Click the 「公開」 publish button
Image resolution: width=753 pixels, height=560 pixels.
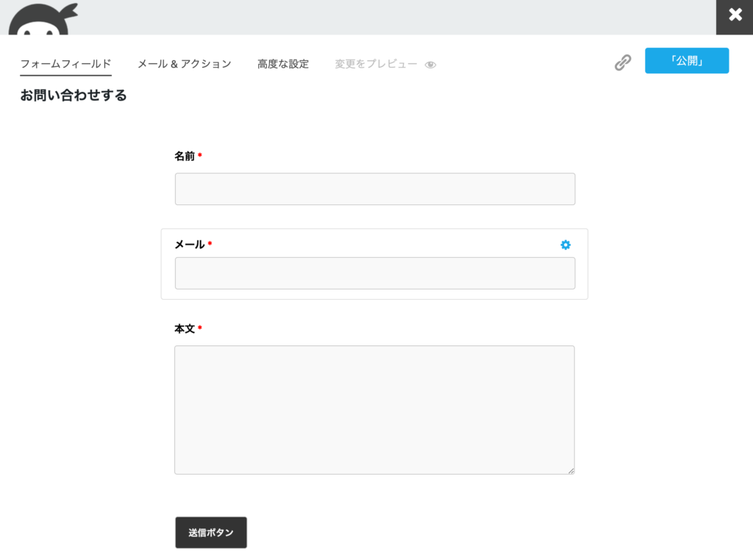pos(687,60)
